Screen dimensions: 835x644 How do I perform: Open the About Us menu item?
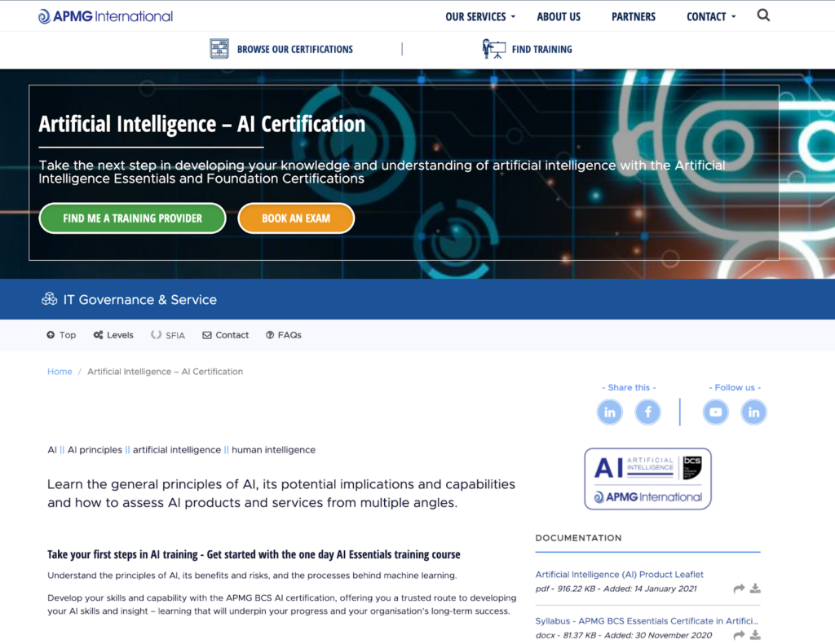coord(558,16)
